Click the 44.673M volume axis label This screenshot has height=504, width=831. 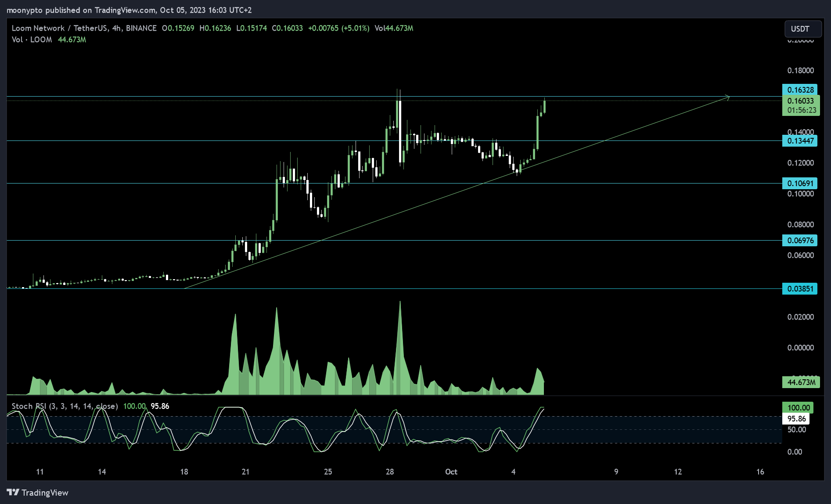801,382
